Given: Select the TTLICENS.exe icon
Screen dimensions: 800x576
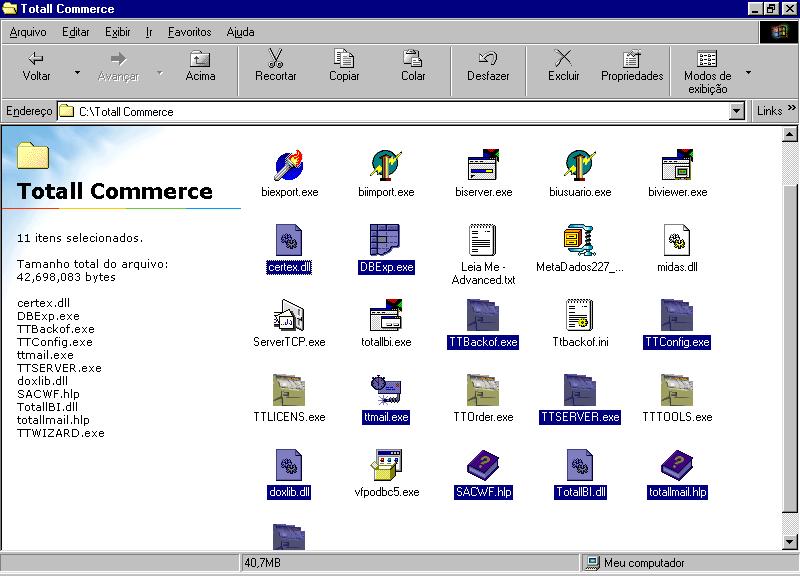Looking at the screenshot, I should click(289, 390).
